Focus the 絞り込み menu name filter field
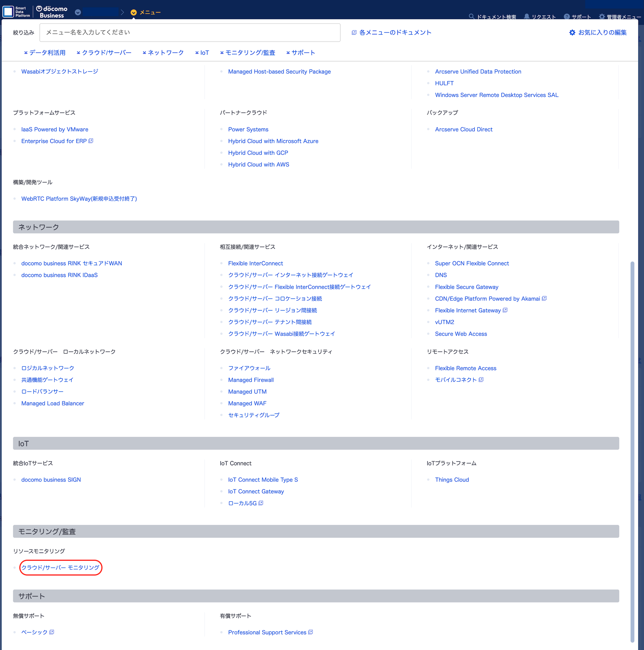Viewport: 644px width, 650px height. [x=190, y=32]
